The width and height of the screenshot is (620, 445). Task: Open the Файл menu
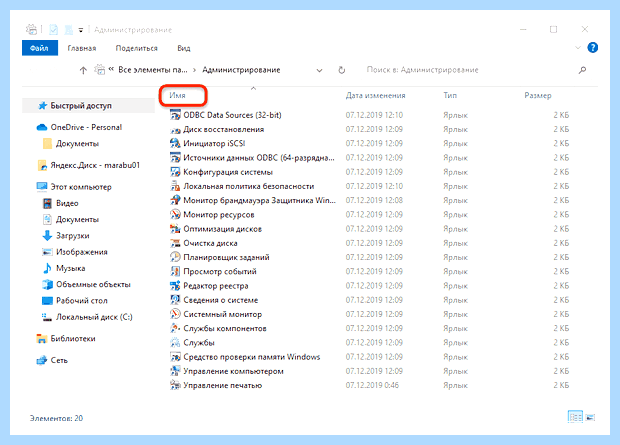tap(40, 48)
